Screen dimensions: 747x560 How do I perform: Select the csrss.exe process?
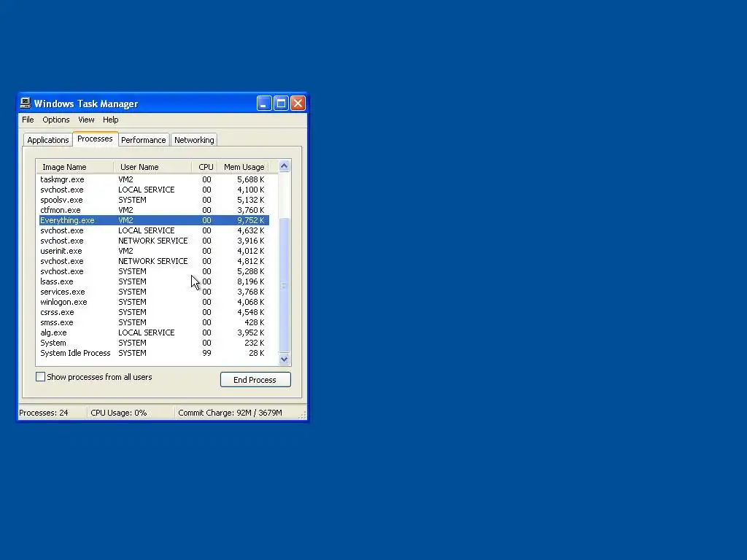154,312
